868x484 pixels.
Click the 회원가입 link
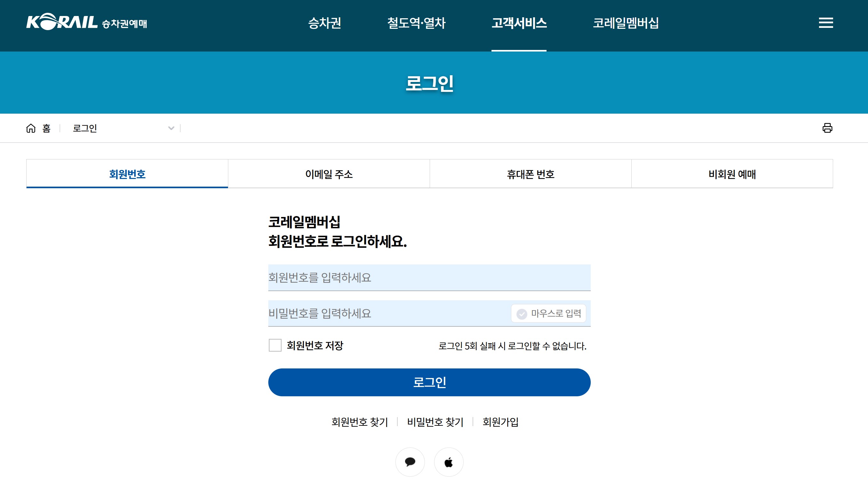[x=500, y=422]
